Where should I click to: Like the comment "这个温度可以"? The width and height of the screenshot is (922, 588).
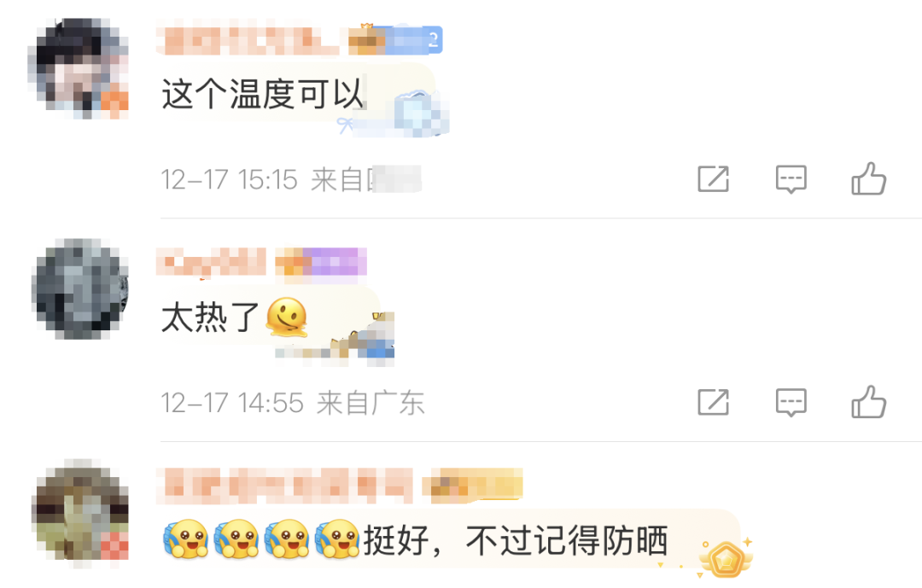click(x=868, y=178)
